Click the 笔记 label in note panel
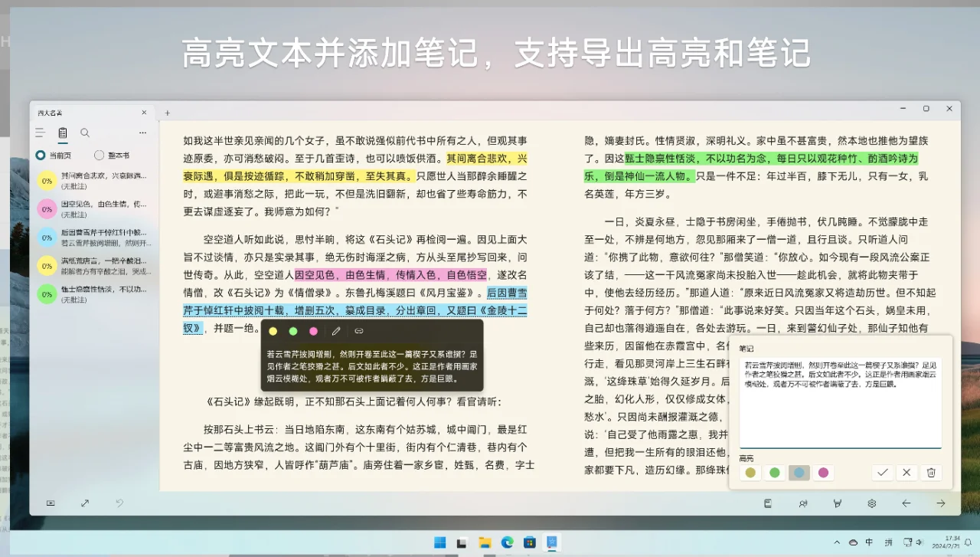 click(x=746, y=349)
